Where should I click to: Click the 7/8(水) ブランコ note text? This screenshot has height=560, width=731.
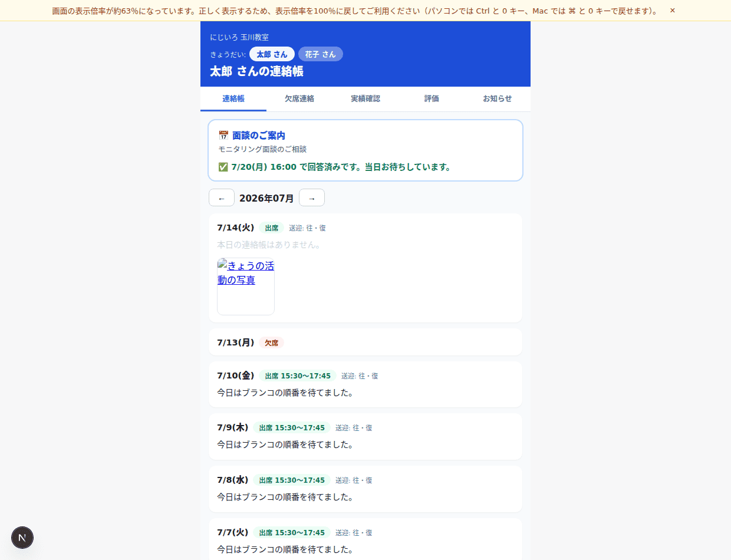pyautogui.click(x=285, y=497)
